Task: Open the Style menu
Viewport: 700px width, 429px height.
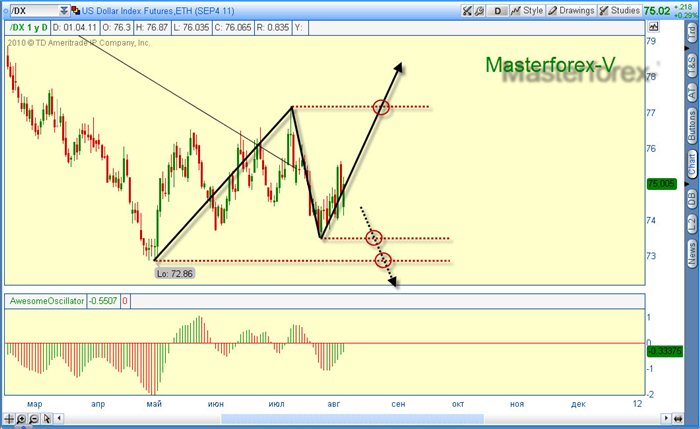Action: (x=527, y=11)
